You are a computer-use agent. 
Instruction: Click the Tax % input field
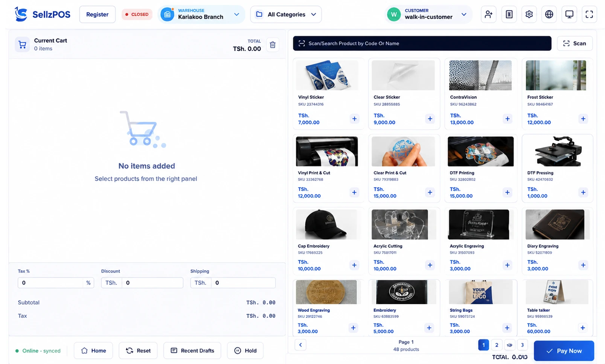tap(56, 283)
